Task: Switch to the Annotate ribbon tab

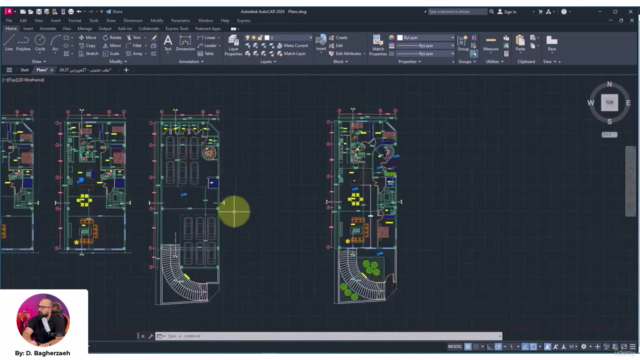Action: click(x=48, y=29)
